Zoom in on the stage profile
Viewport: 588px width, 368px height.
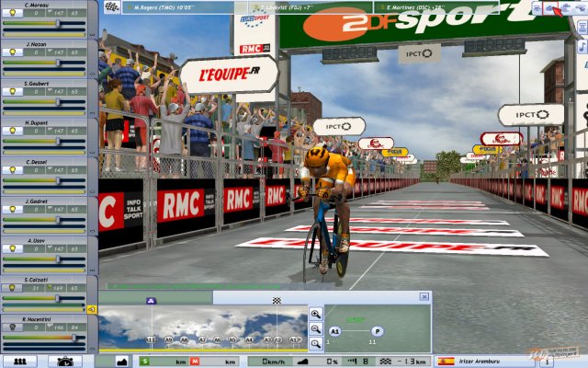316,314
